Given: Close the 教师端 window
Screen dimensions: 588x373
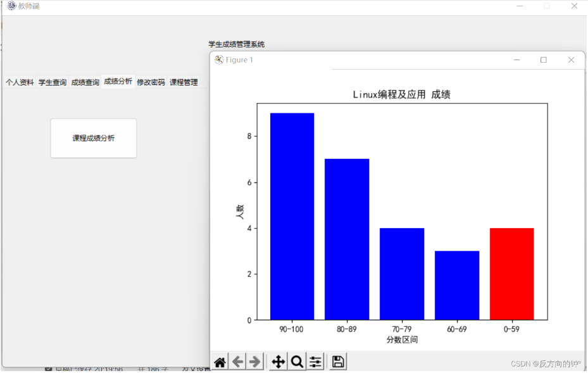Looking at the screenshot, I should tap(574, 6).
